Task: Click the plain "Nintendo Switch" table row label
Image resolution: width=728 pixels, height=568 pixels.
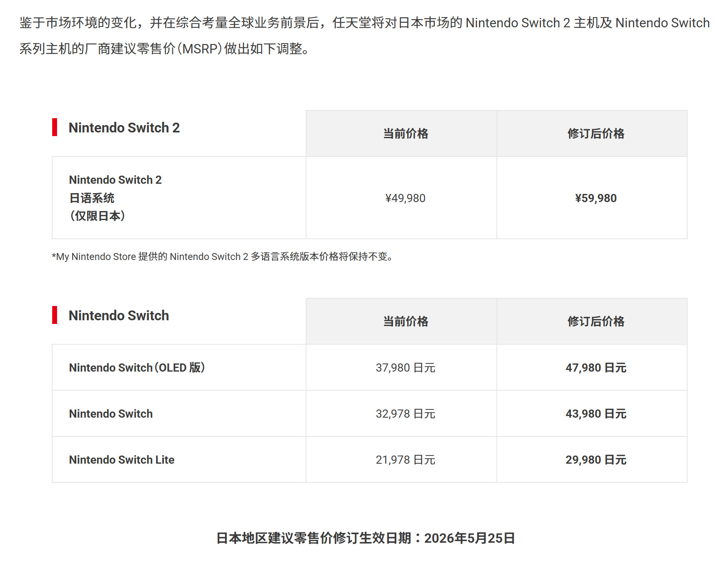Action: point(111,414)
